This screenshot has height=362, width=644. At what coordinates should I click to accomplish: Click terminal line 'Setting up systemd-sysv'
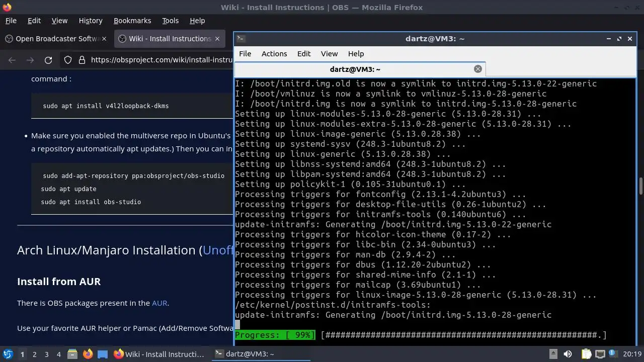(350, 144)
